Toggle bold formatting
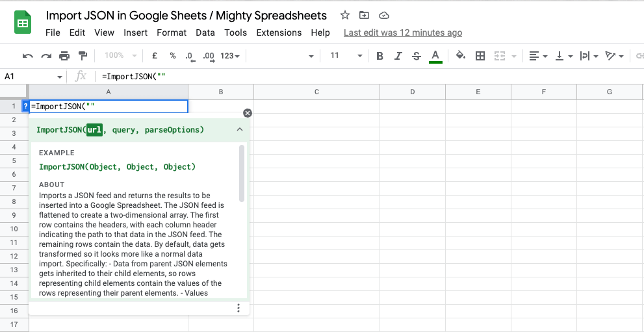This screenshot has width=644, height=332. tap(380, 56)
